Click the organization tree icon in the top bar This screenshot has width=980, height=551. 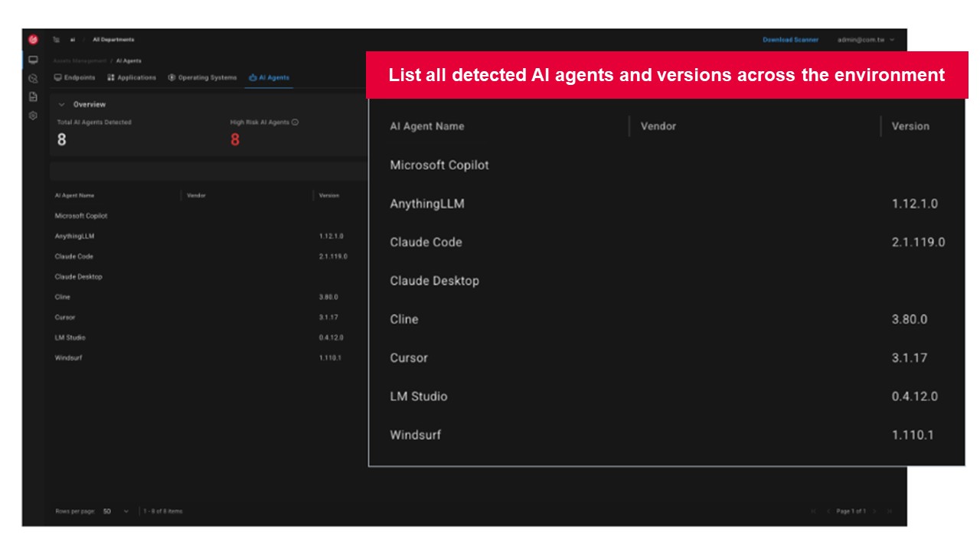57,40
